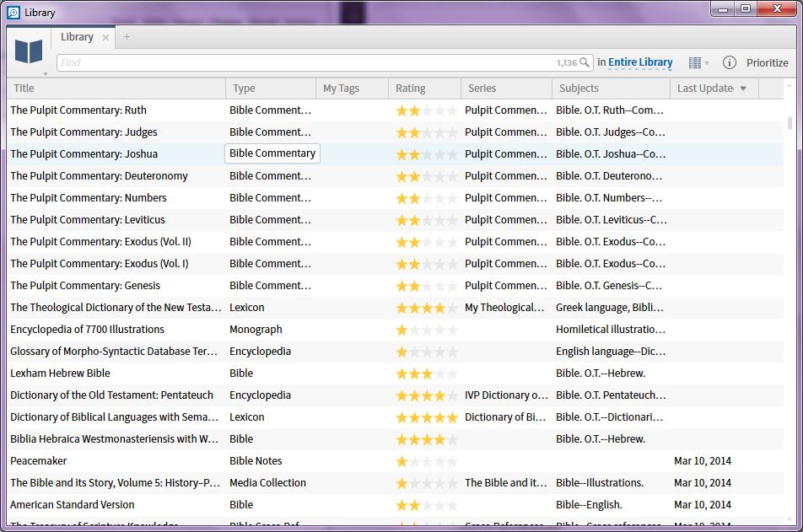Add a new tab with plus
The width and height of the screenshot is (803, 532).
pos(127,37)
